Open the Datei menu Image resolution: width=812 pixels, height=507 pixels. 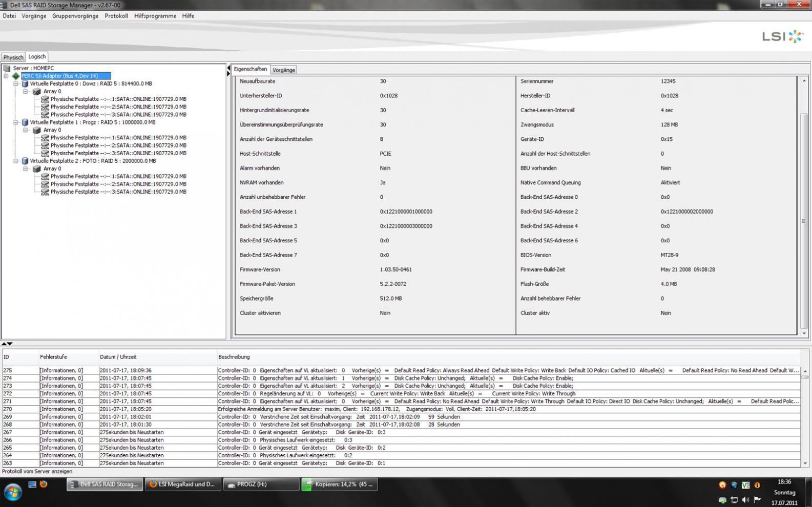click(x=9, y=16)
